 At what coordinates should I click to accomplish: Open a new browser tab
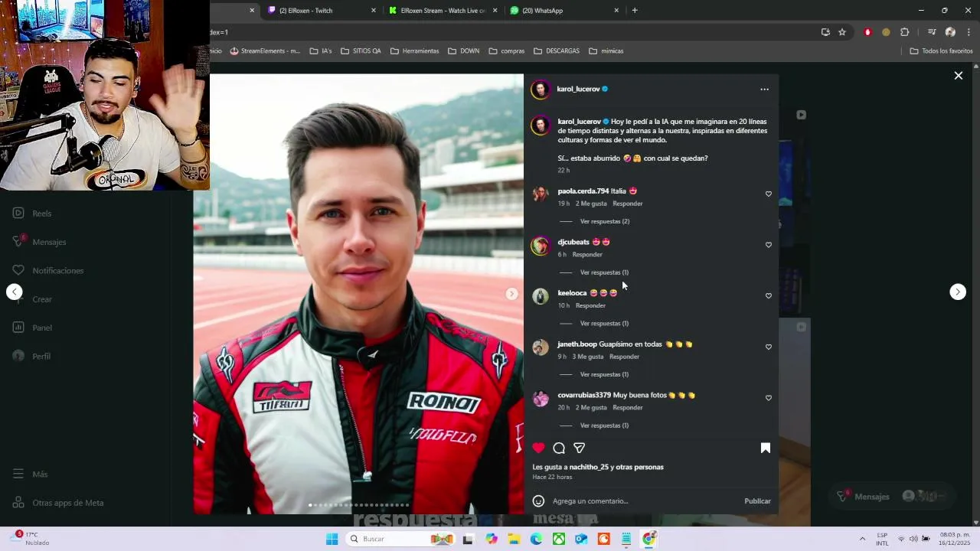635,11
